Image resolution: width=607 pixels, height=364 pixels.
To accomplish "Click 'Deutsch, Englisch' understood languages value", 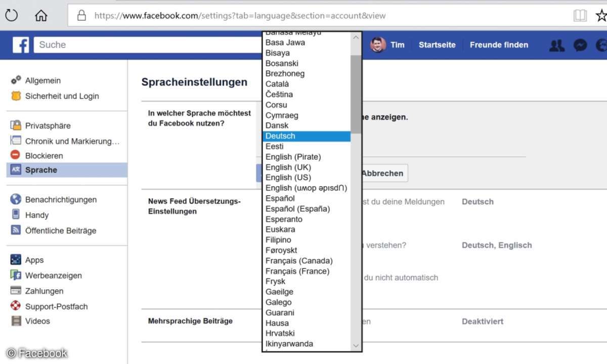I will (x=497, y=246).
